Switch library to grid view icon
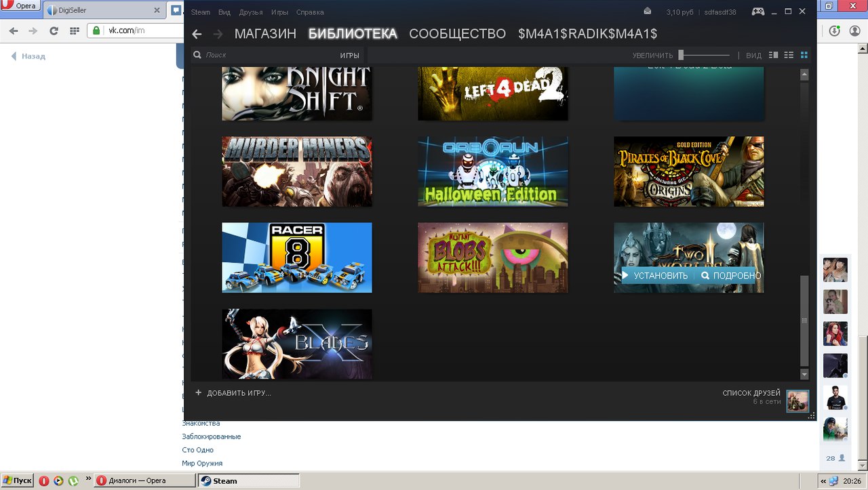 804,55
